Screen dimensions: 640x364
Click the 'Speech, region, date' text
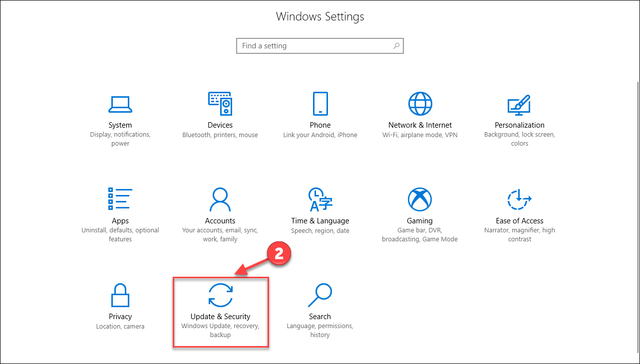coord(320,231)
